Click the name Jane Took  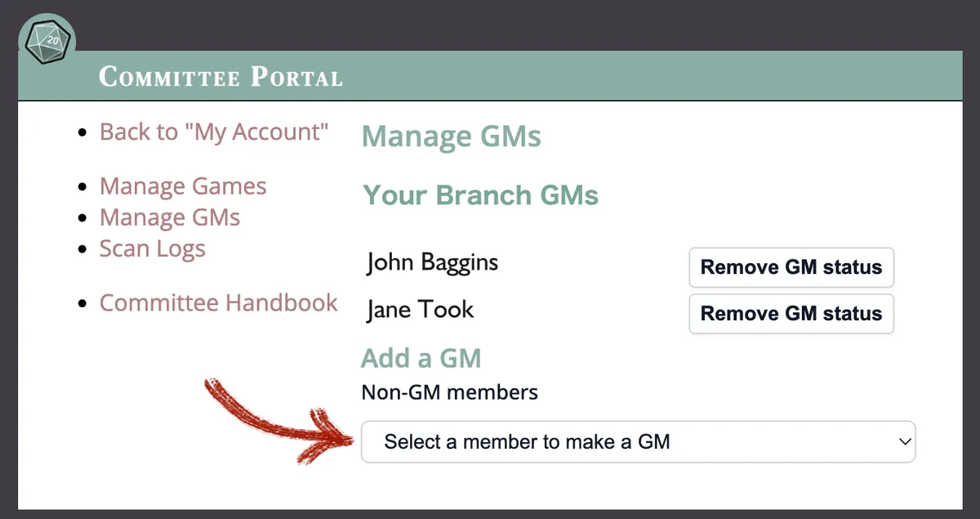point(421,309)
